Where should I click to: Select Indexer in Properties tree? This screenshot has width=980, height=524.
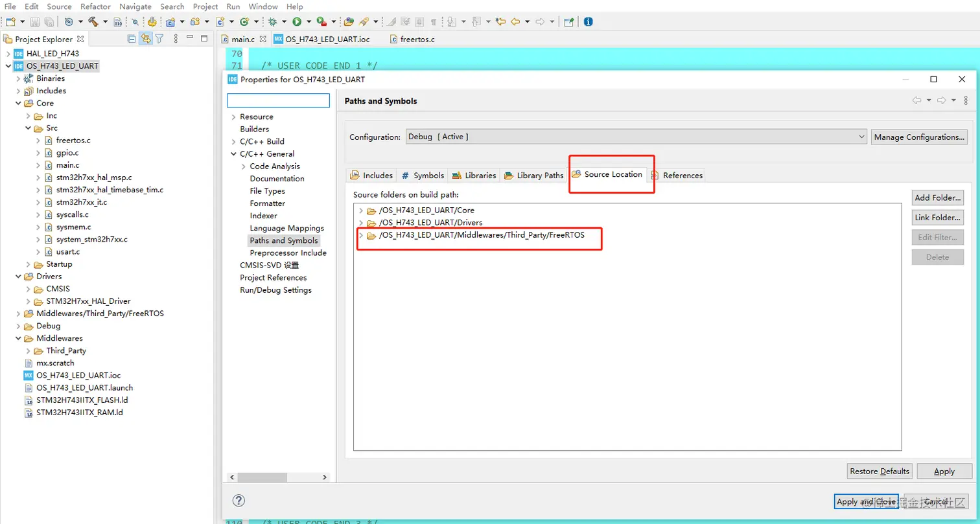point(263,216)
